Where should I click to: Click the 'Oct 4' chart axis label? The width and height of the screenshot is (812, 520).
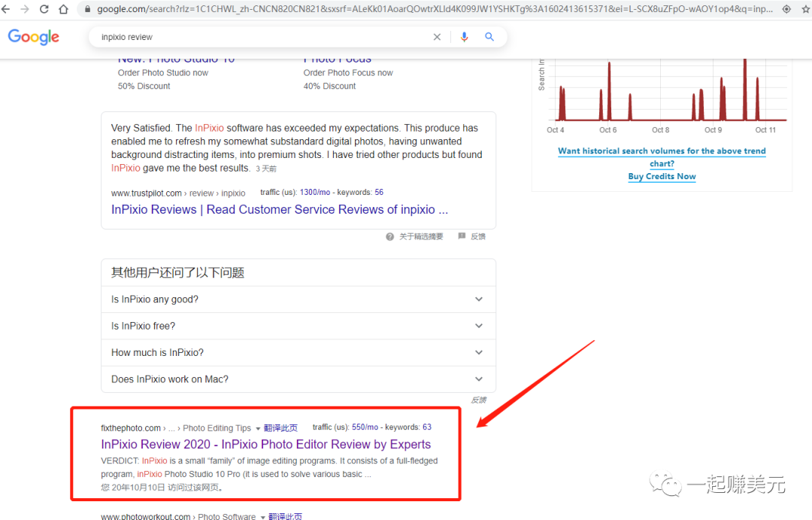click(555, 130)
